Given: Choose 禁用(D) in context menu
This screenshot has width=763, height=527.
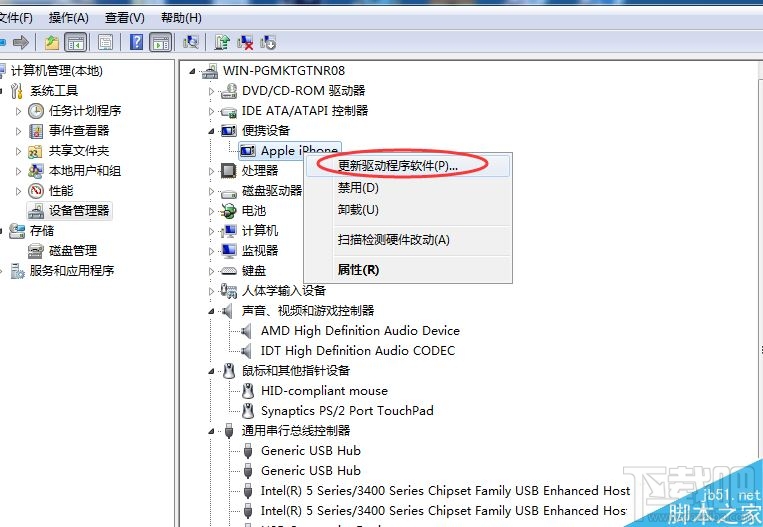Looking at the screenshot, I should (x=408, y=187).
